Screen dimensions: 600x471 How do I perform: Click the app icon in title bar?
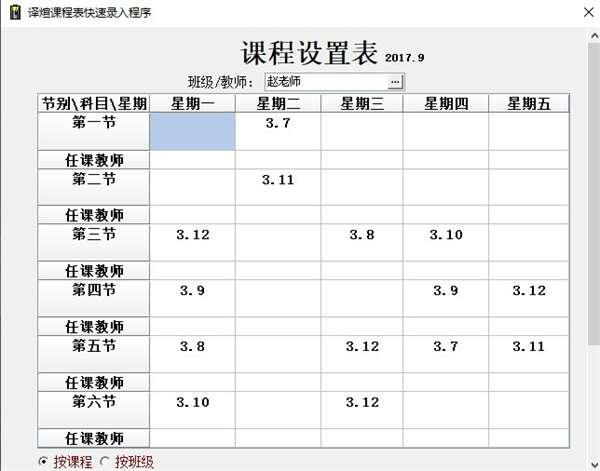[13, 13]
